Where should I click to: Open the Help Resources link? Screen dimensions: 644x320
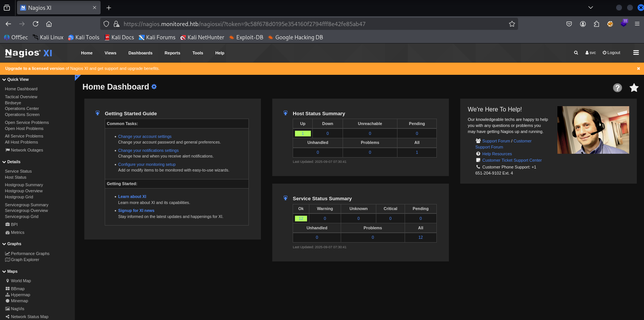497,154
